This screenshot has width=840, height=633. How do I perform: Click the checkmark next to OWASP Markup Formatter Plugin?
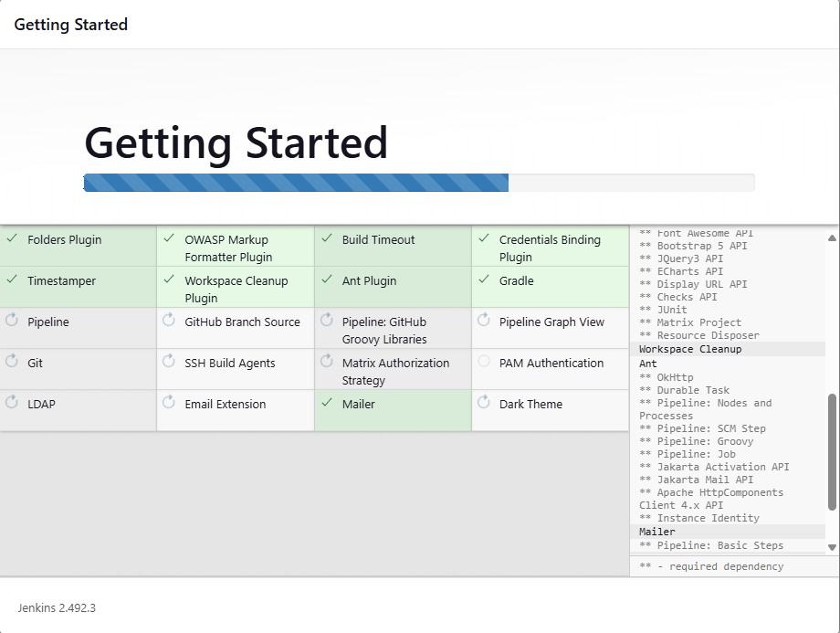(x=169, y=238)
